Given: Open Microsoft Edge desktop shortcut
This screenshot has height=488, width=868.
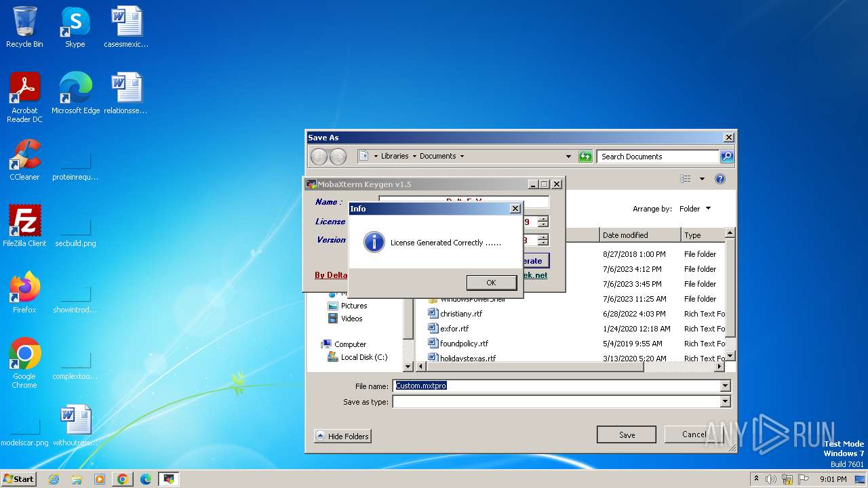Looking at the screenshot, I should pyautogui.click(x=75, y=94).
